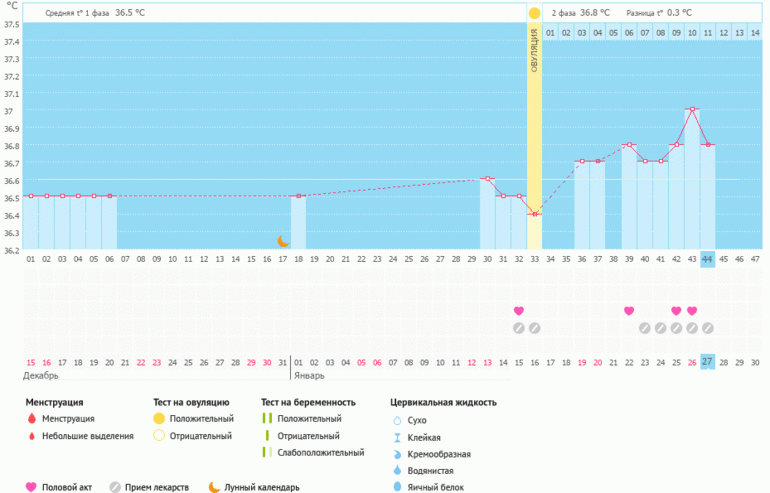This screenshot has height=493, width=770.
Task: Click the heart icon under cycle day 32
Action: [518, 311]
